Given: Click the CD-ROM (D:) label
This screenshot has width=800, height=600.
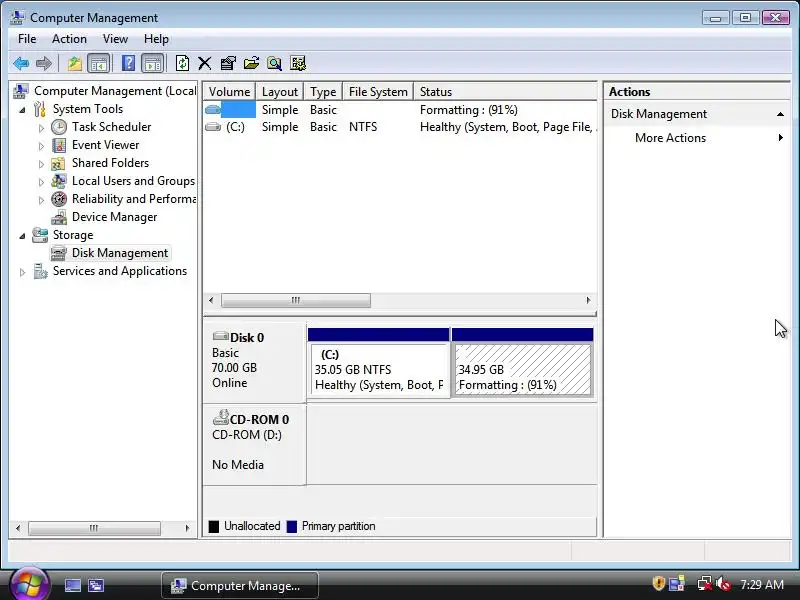Looking at the screenshot, I should 246,434.
